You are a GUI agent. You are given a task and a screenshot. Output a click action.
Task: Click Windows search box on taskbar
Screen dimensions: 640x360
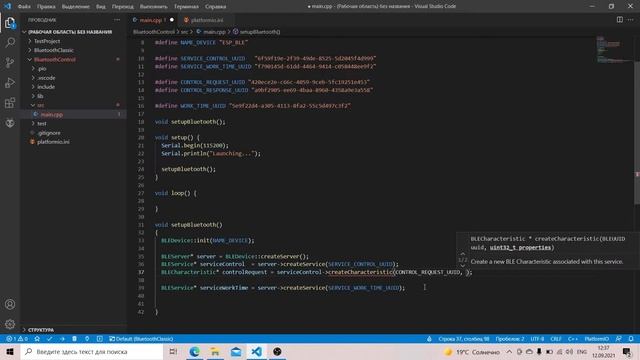[92, 351]
